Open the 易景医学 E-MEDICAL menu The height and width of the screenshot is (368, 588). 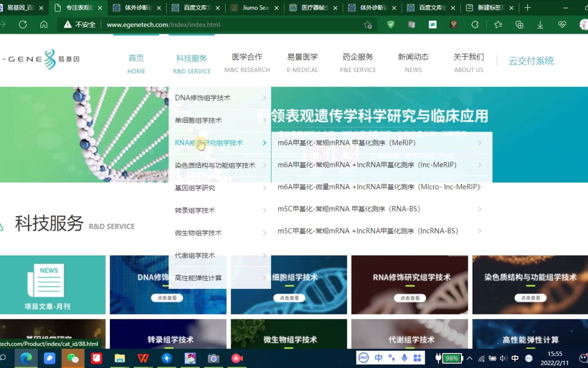click(x=303, y=63)
